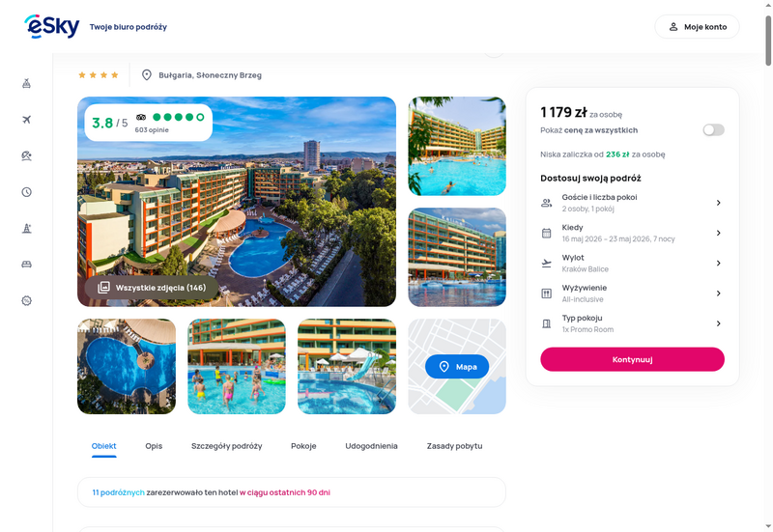The width and height of the screenshot is (773, 532).
Task: Click the lighthouse icon in sidebar
Action: coord(27,228)
